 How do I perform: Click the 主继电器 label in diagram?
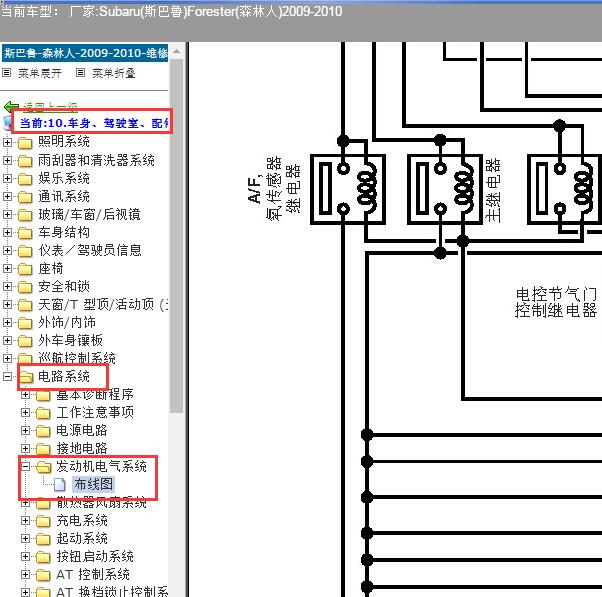point(493,189)
